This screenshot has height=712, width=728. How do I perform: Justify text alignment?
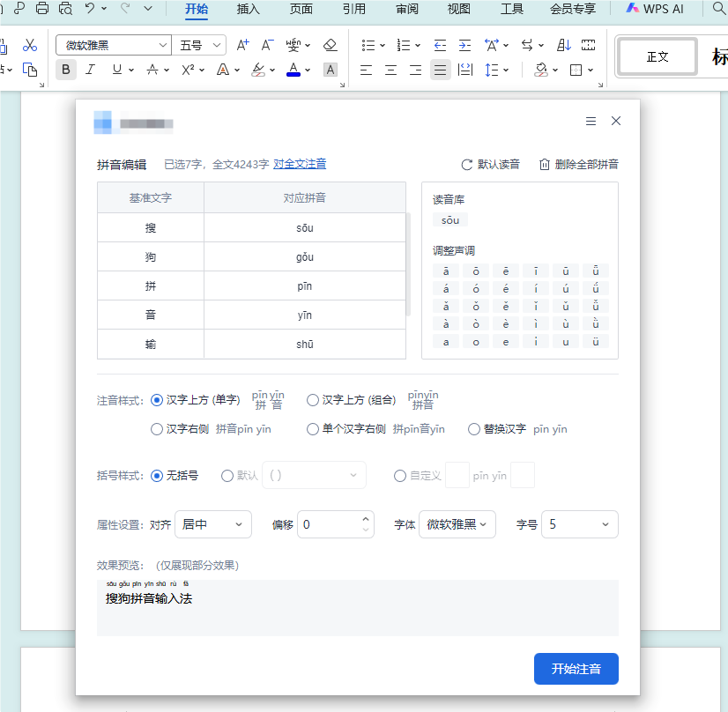point(440,70)
